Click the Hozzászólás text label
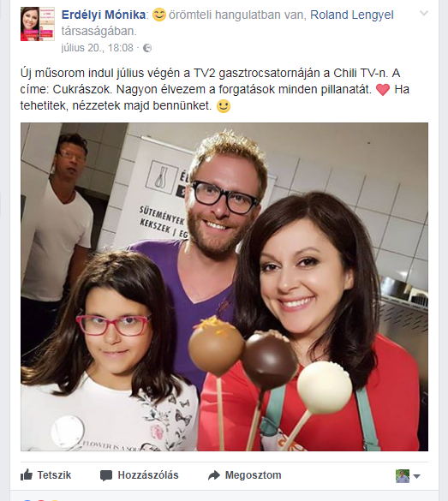 148,475
